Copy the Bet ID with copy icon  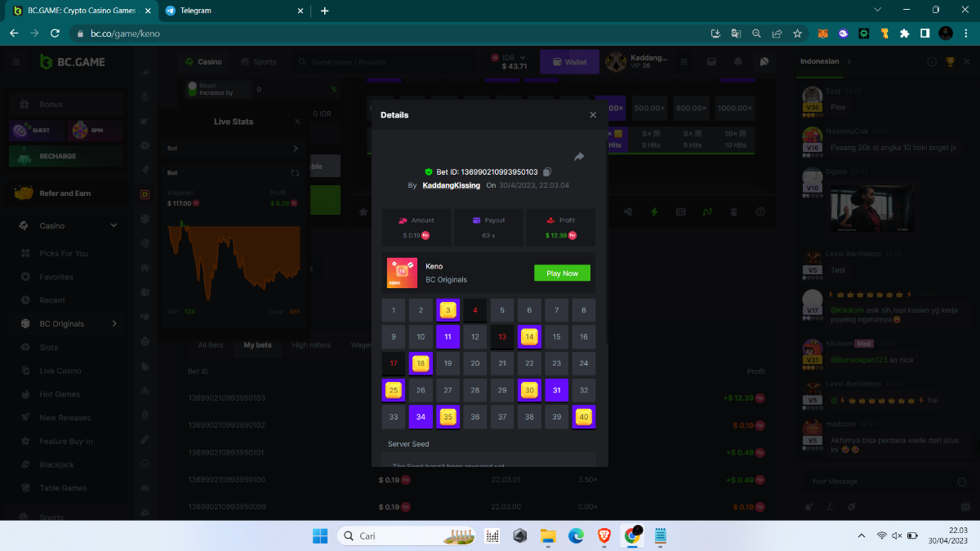547,171
